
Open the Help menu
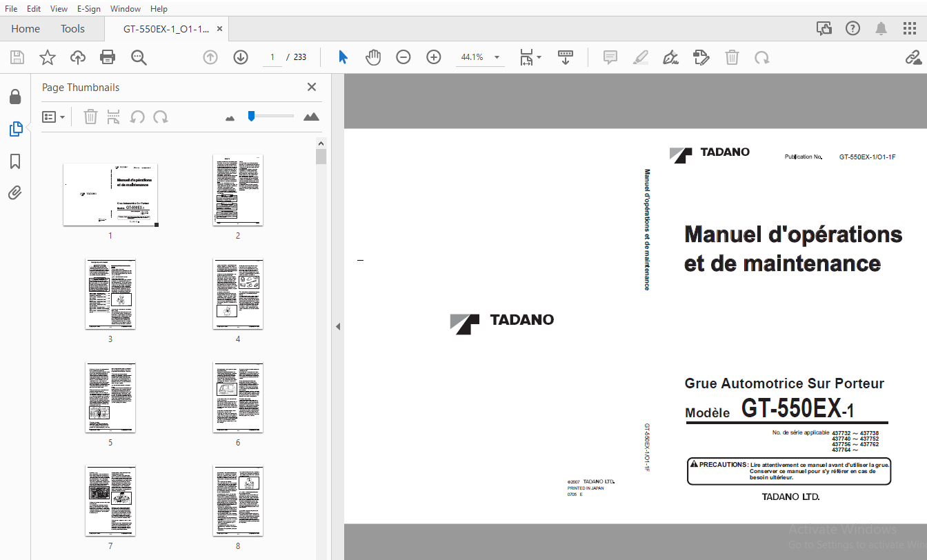coord(159,9)
